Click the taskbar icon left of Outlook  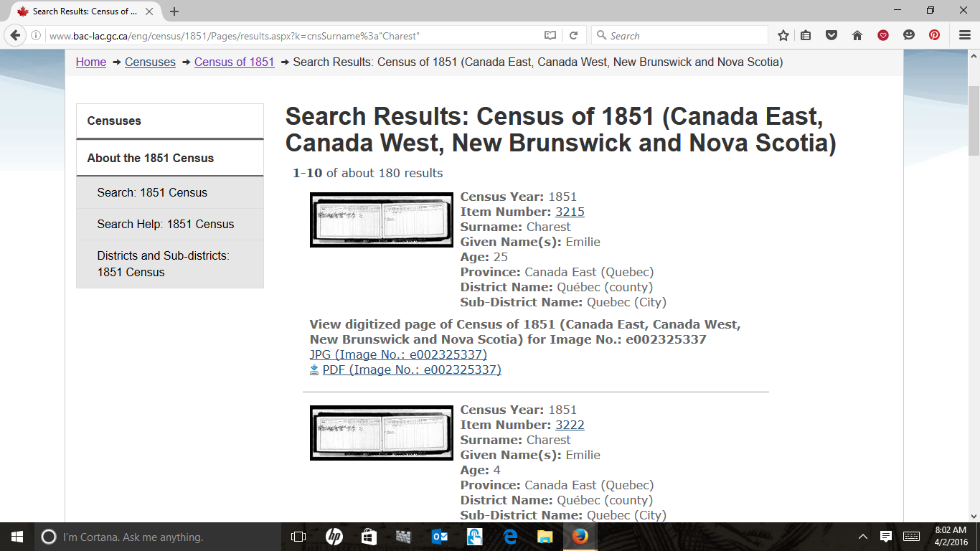click(x=404, y=537)
